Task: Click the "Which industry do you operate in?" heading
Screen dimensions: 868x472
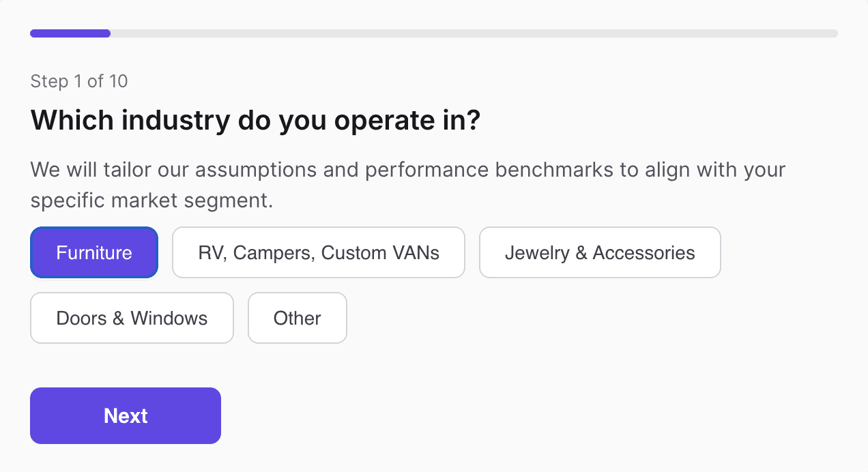Action: pos(256,121)
